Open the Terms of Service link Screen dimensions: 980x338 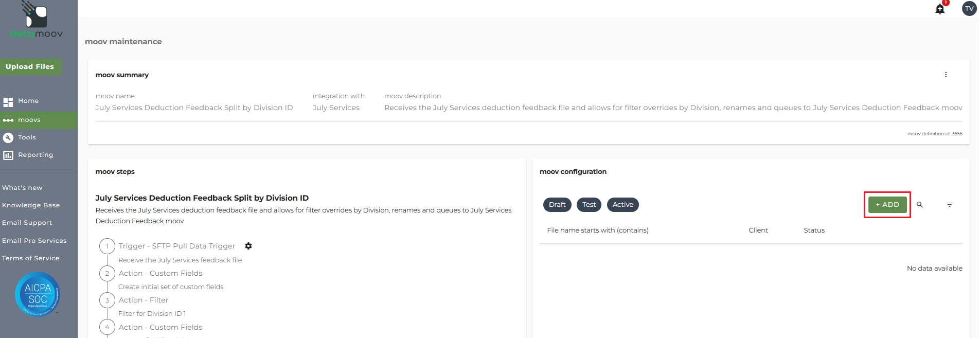(x=30, y=258)
